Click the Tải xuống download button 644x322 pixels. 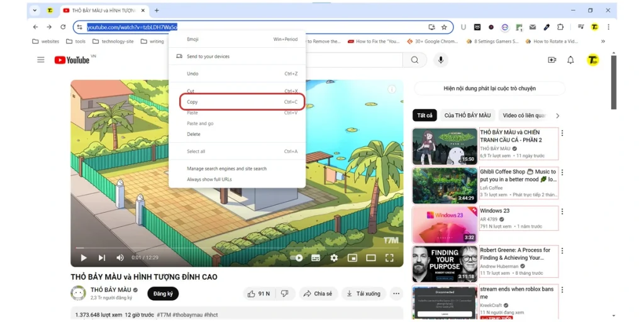(x=364, y=294)
